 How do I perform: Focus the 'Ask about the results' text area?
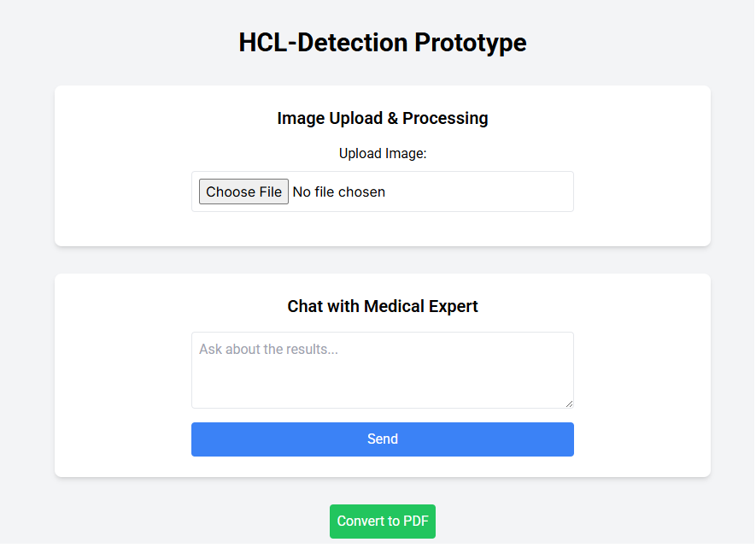(382, 376)
